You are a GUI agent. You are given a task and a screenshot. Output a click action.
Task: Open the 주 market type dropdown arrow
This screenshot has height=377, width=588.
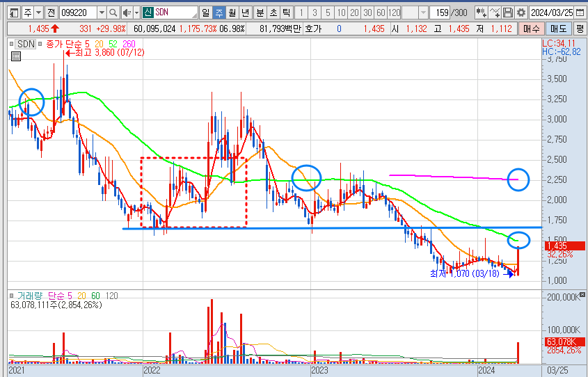[39, 13]
